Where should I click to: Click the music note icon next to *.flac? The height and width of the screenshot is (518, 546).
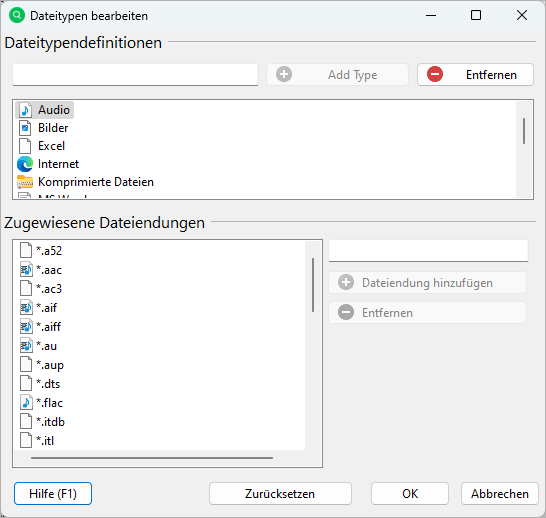tap(26, 403)
